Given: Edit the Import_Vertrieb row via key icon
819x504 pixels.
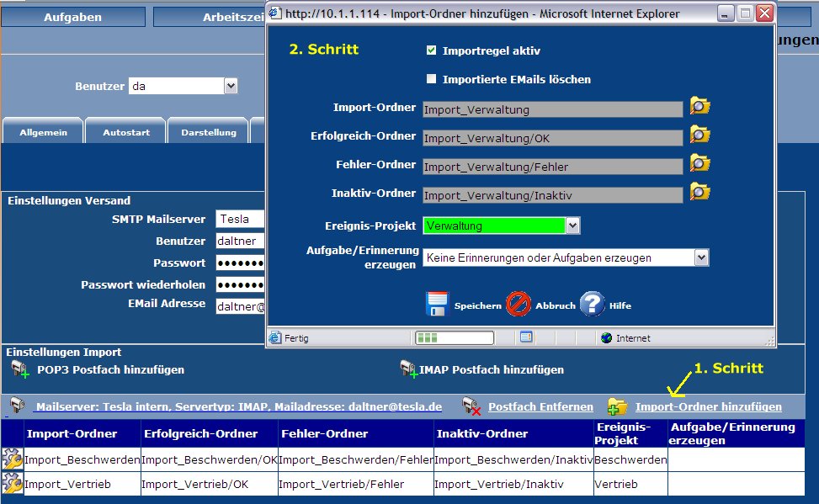Looking at the screenshot, I should point(13,483).
